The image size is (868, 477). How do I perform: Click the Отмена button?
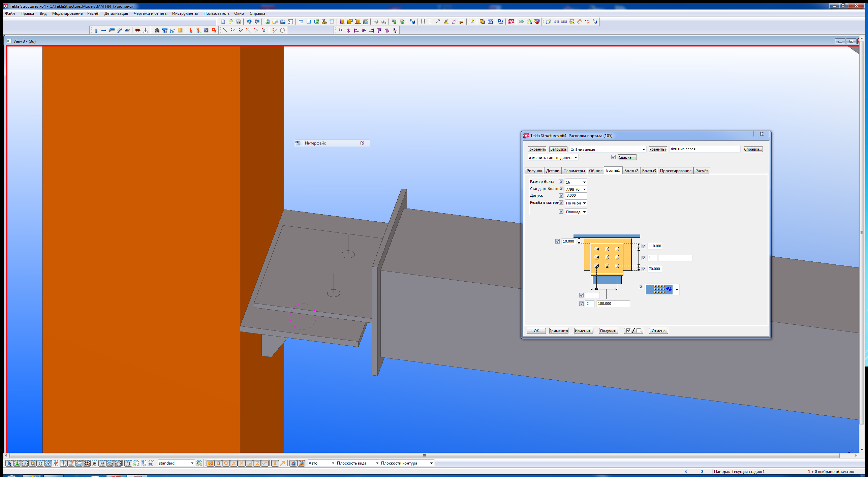pyautogui.click(x=658, y=331)
